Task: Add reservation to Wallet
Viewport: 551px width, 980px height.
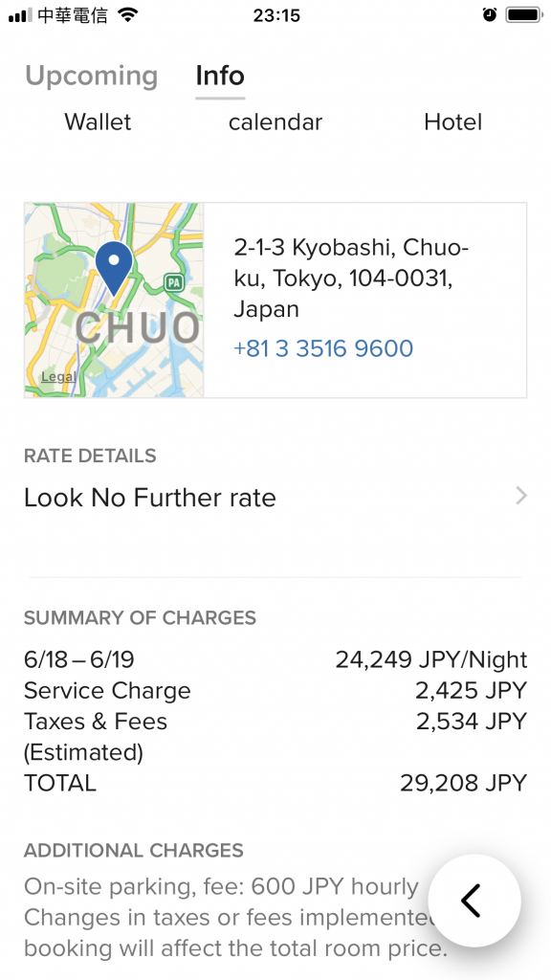Action: point(99,122)
